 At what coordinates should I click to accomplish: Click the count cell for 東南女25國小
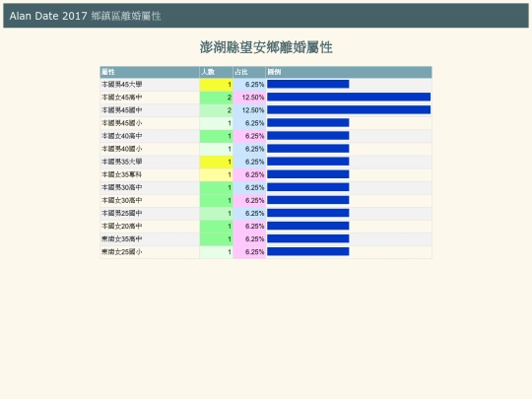point(216,252)
